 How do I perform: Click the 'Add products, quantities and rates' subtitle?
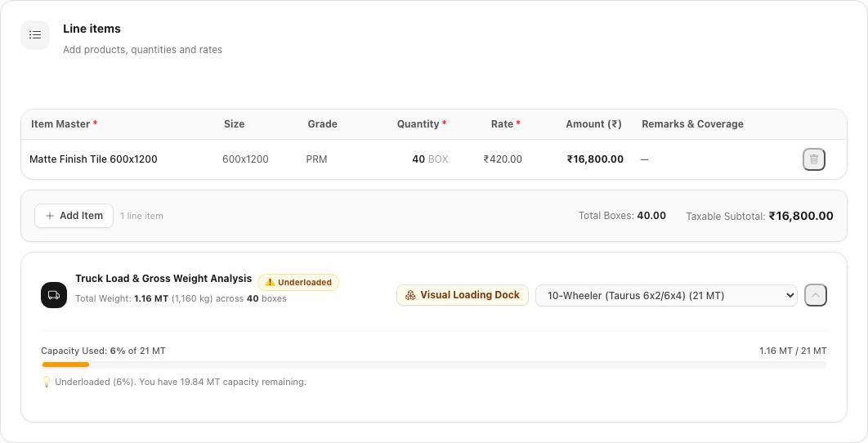143,50
